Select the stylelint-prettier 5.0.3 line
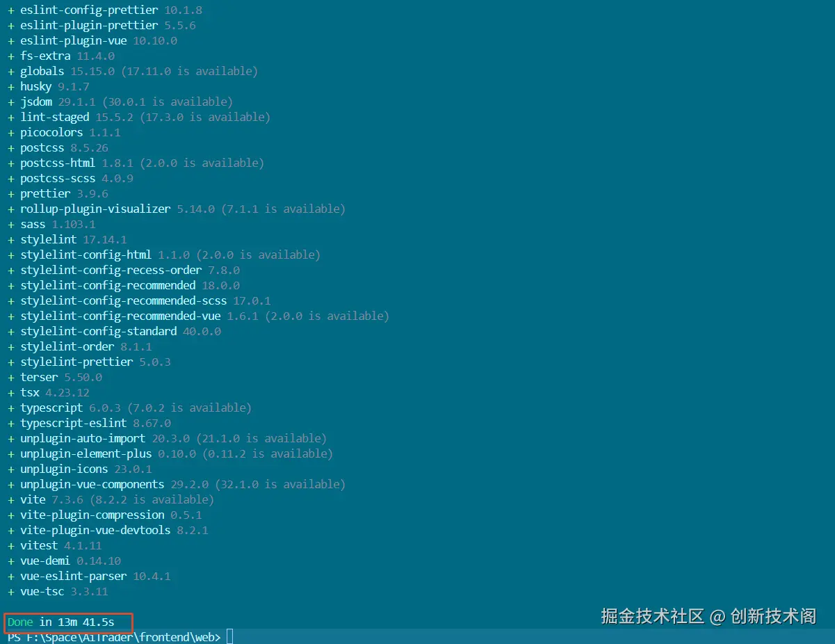Image resolution: width=835 pixels, height=644 pixels. tap(89, 362)
